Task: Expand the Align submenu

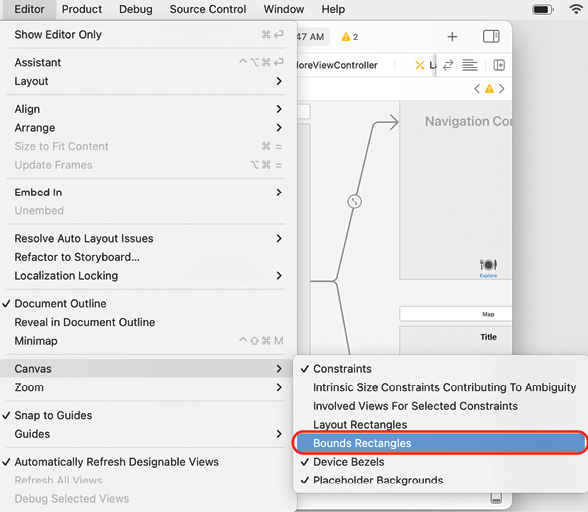Action: tap(148, 109)
